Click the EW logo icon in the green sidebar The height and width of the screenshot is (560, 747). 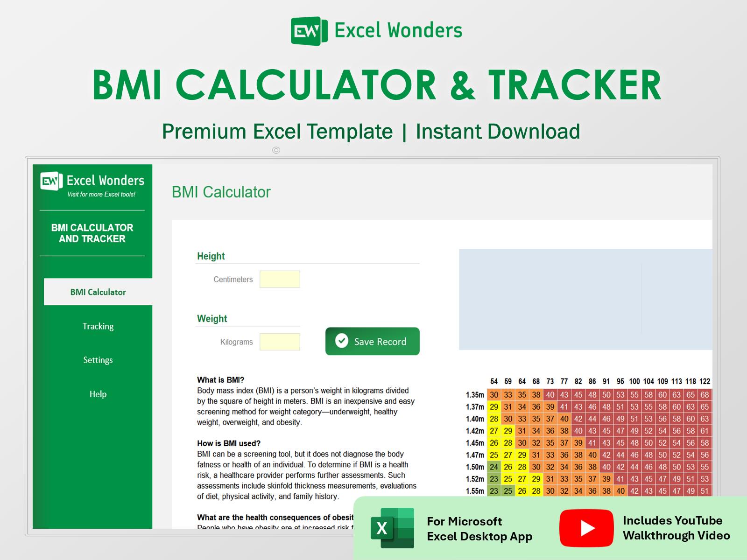point(51,181)
